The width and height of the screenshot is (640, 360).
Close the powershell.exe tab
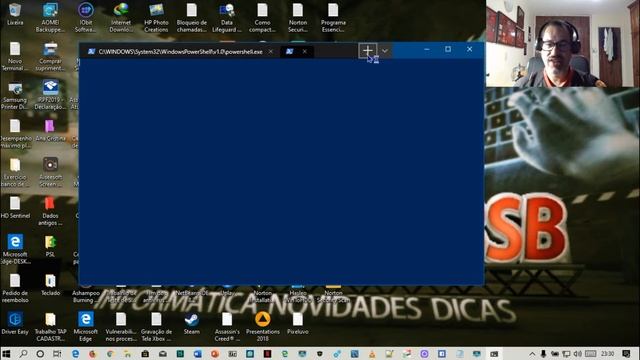[x=271, y=51]
